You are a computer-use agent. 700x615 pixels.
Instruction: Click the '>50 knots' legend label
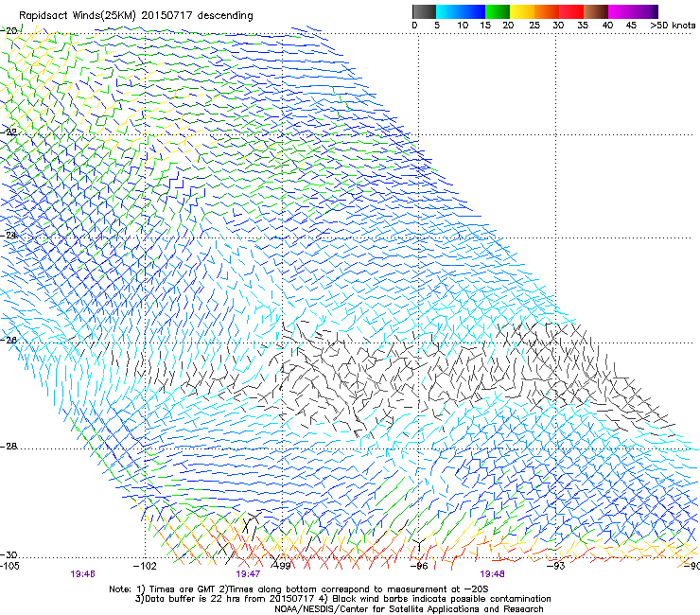(673, 25)
